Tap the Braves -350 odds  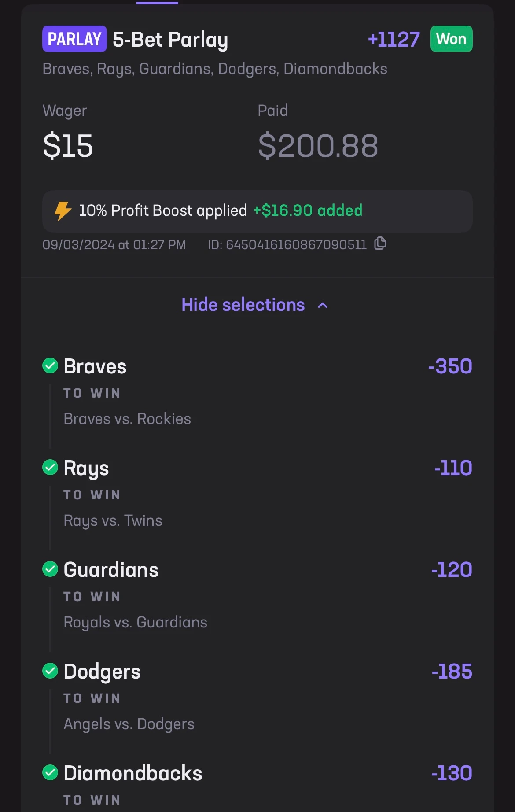[x=450, y=366]
